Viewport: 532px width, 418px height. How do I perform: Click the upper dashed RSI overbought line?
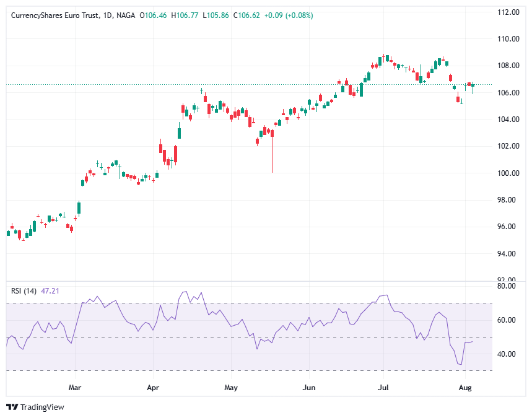pos(248,303)
